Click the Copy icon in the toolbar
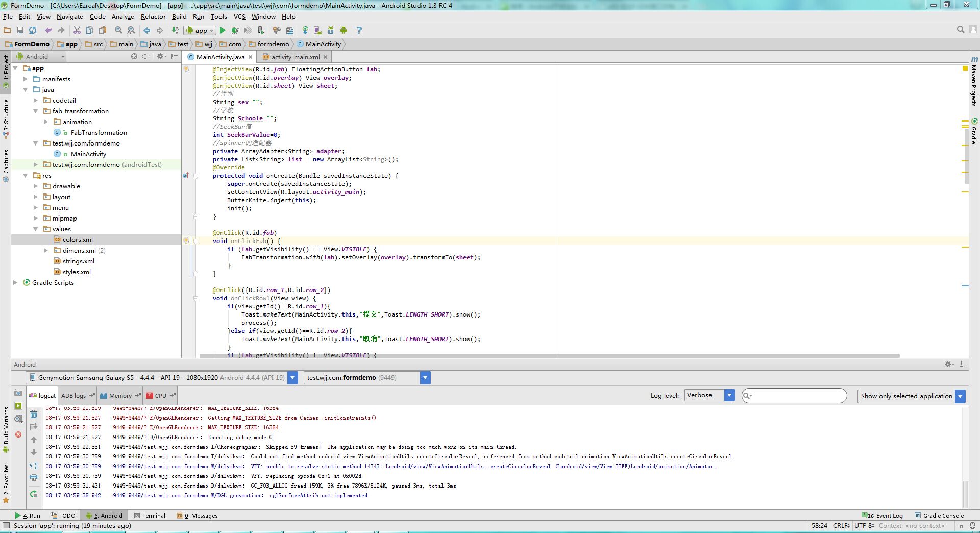Viewport: 980px width, 533px height. tap(90, 30)
